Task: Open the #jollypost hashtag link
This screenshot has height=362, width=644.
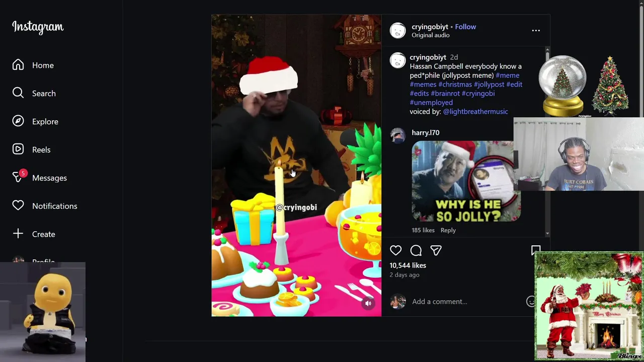Action: coord(489,84)
